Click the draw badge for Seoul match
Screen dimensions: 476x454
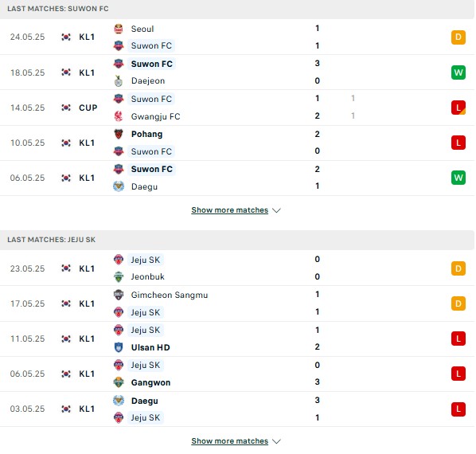click(458, 37)
